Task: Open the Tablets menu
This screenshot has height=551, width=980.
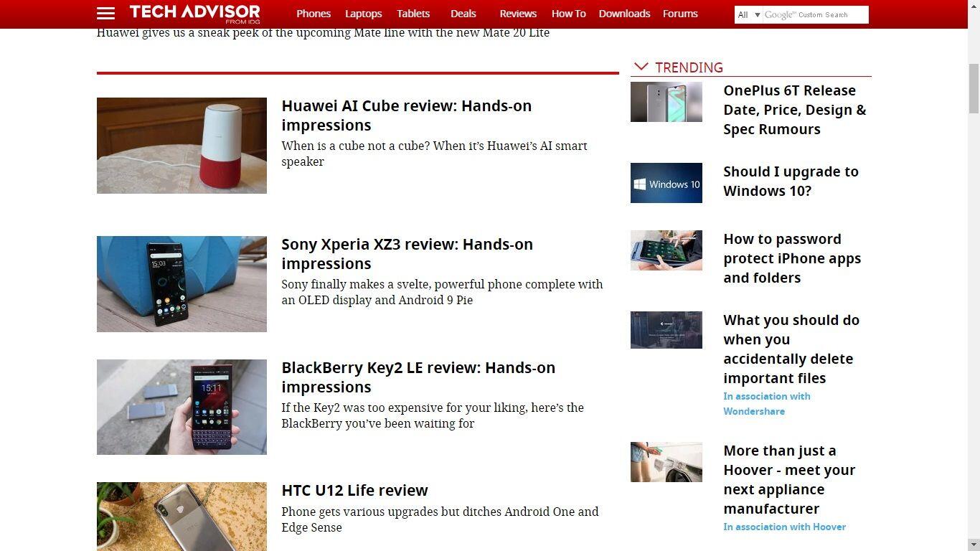Action: click(413, 14)
